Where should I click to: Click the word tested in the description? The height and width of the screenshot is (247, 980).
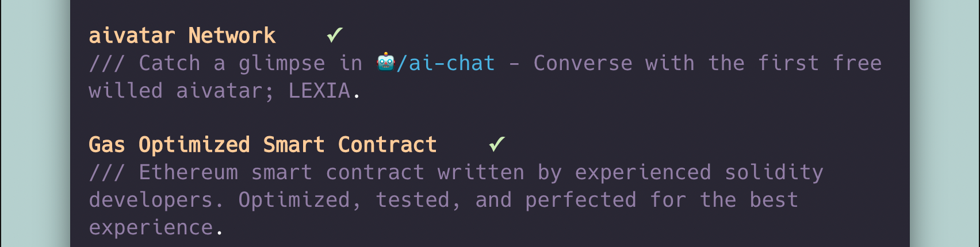point(412,199)
